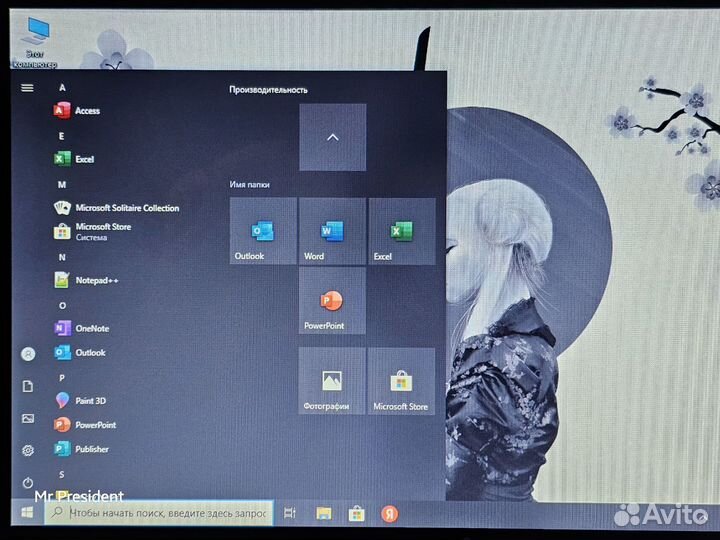Click the Power button in the Start sidebar
This screenshot has width=720, height=540.
tap(28, 483)
